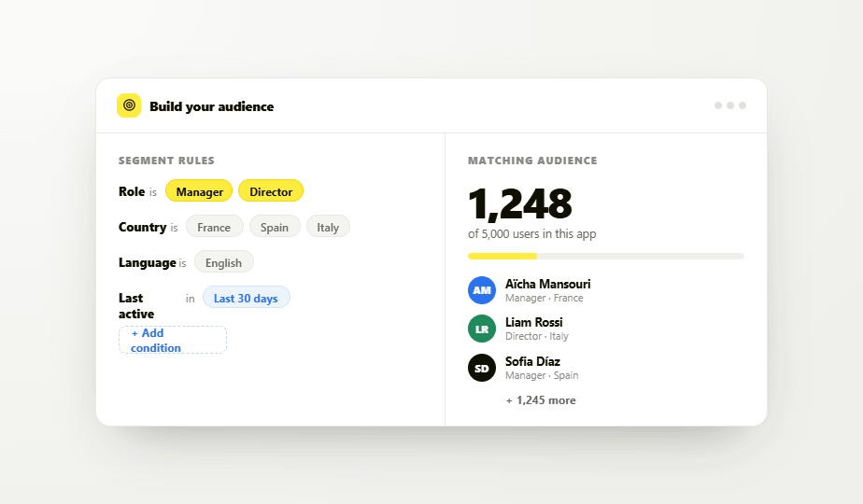Screen dimensions: 863x504
Task: Click 'Manager · Spain' subtitle
Action: (x=542, y=375)
